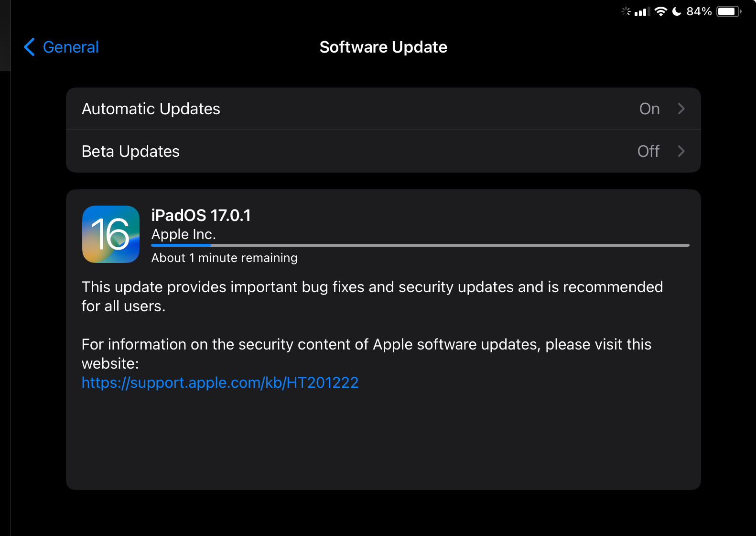Tap the update download progress bar

click(x=420, y=245)
